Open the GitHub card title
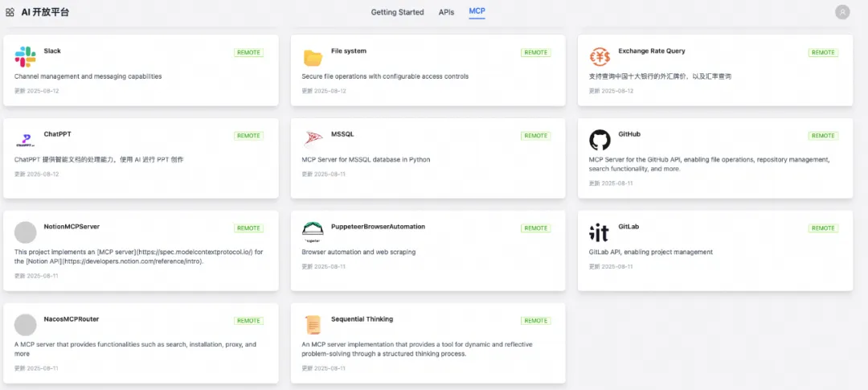Screen dimensions: 868x390 point(629,134)
